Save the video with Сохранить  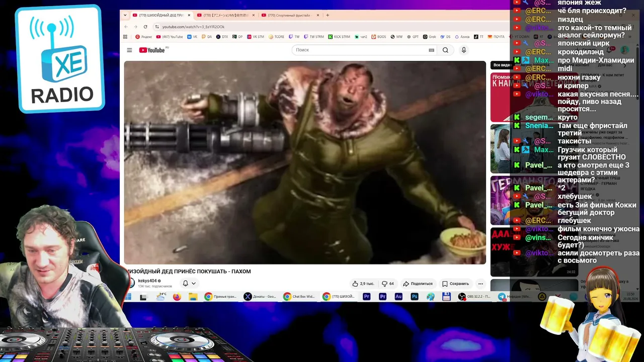point(455,284)
